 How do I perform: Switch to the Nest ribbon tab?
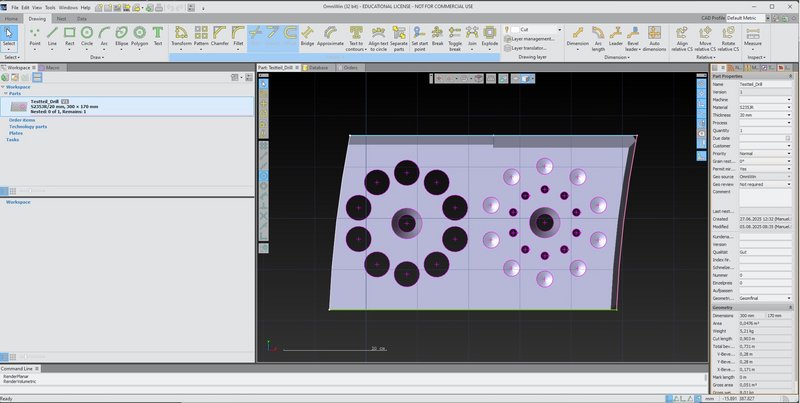coord(62,18)
